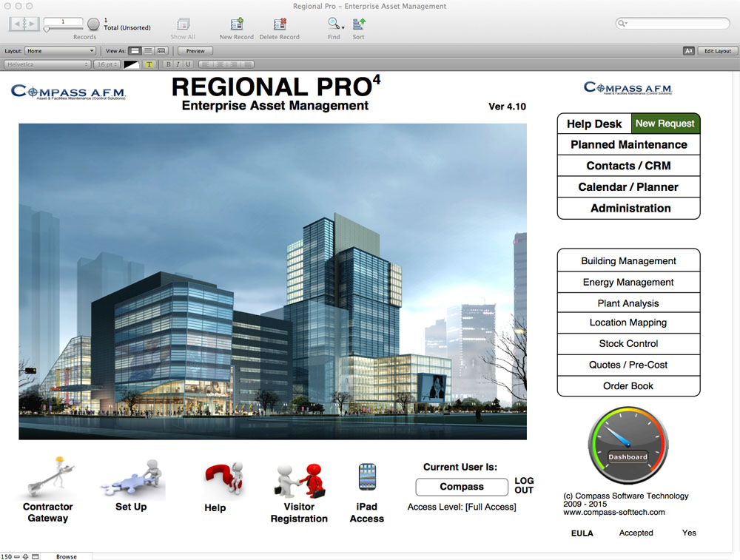The image size is (740, 560).
Task: Open the Browse mode popup
Action: [x=66, y=557]
